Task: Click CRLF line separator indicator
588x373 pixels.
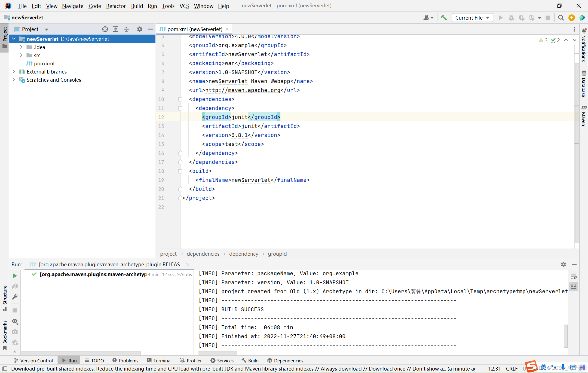Action: pyautogui.click(x=512, y=369)
